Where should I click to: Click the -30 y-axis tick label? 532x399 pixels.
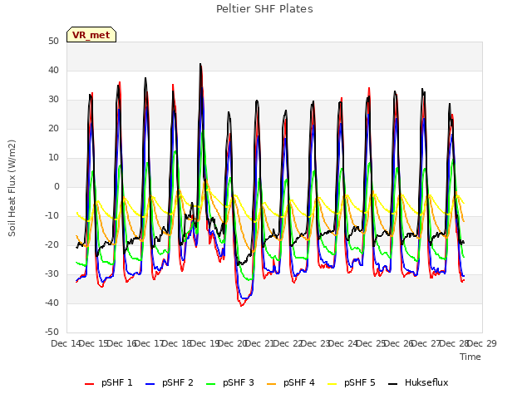pyautogui.click(x=52, y=273)
